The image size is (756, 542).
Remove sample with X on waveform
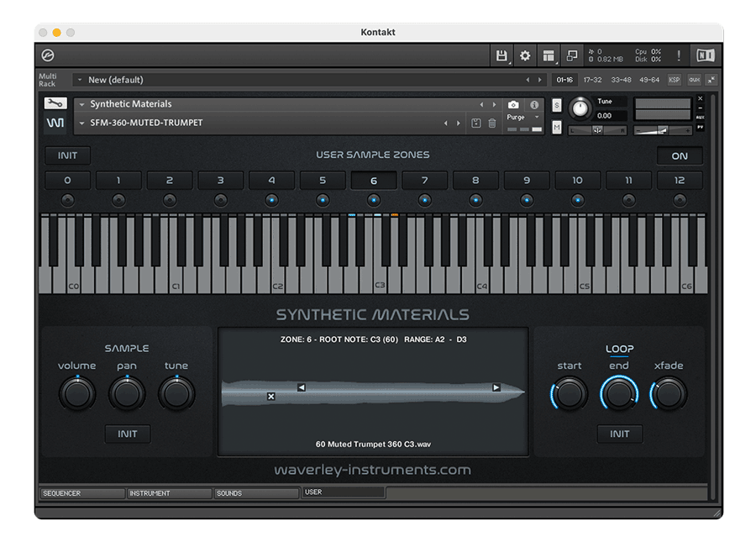[x=271, y=397]
